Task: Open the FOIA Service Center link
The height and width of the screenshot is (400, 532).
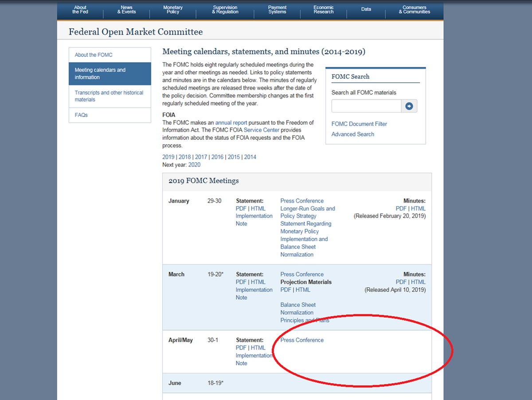Action: (262, 130)
